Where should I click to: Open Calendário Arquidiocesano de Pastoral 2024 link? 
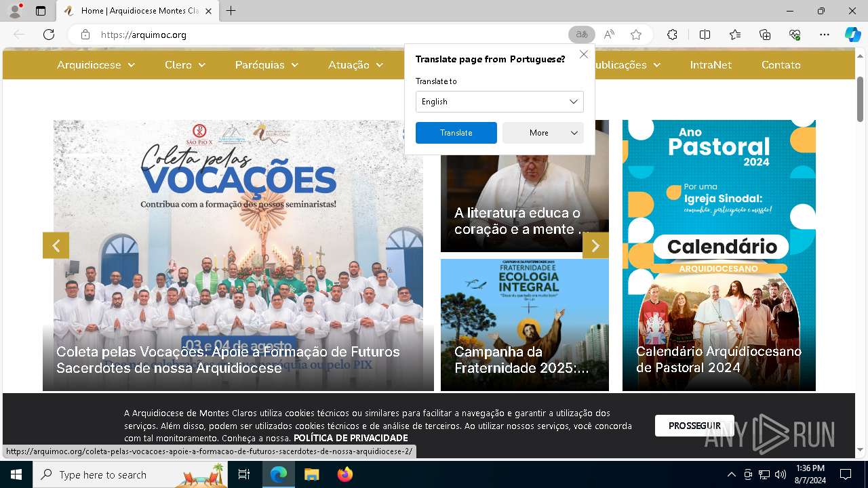coord(719,360)
